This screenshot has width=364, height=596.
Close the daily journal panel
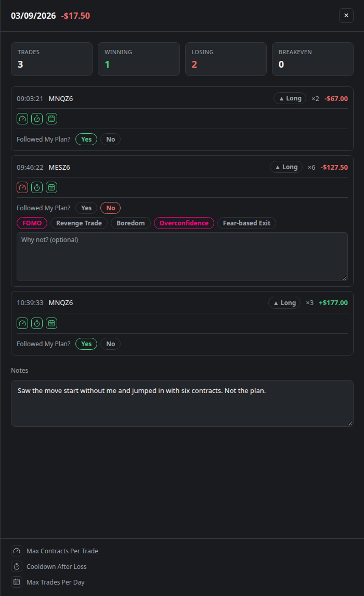point(346,16)
